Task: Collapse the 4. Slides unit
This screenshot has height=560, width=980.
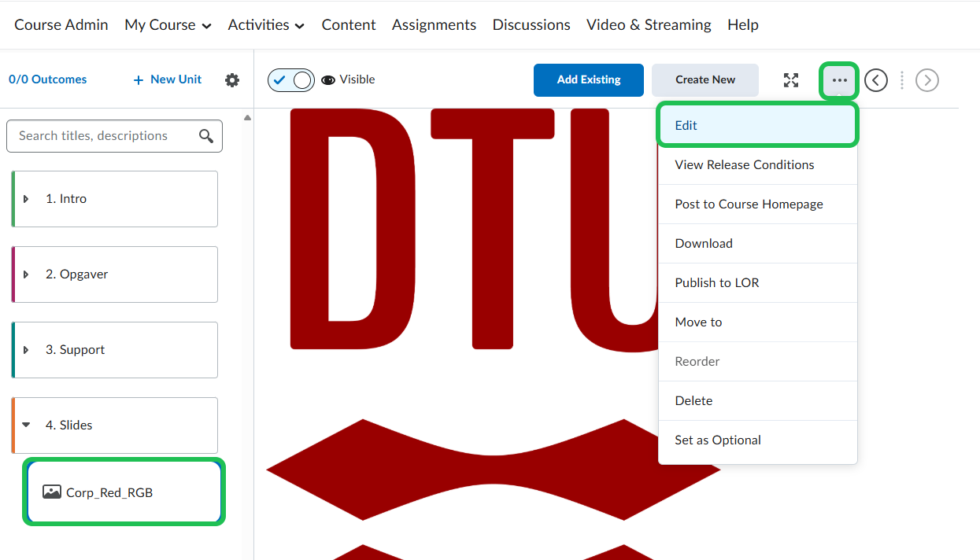Action: tap(26, 425)
